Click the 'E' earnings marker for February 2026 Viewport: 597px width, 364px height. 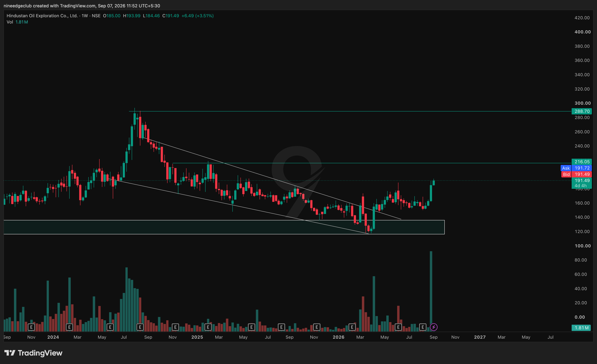coord(352,327)
